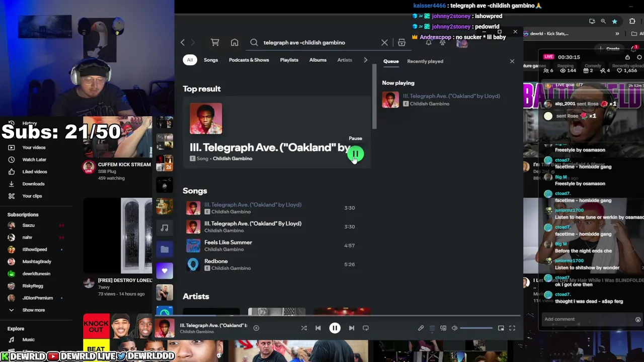The image size is (644, 362).
Task: Select the All filter chip
Action: [190, 60]
